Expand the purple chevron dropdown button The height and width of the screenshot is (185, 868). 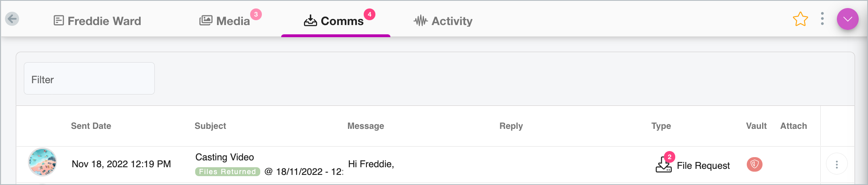pos(847,19)
